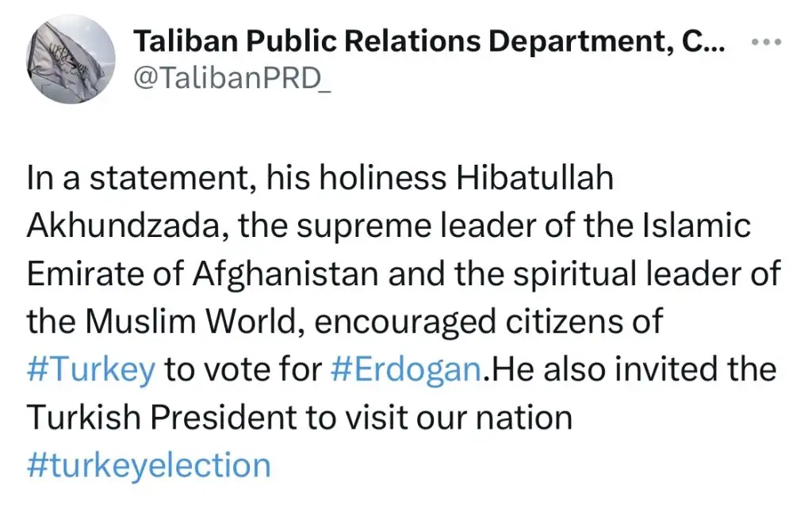Click the phrase "encouraged citizens"
Screen dimensions: 812x523
click(492, 322)
